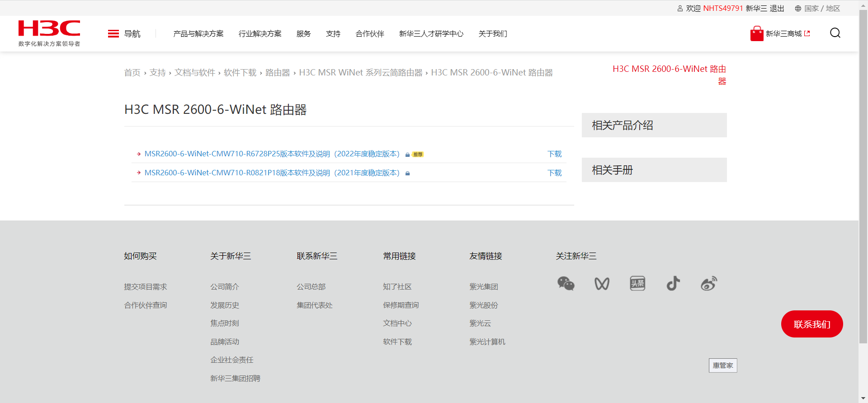This screenshot has height=403, width=868.
Task: Open 知了社区 footer link
Action: click(397, 287)
